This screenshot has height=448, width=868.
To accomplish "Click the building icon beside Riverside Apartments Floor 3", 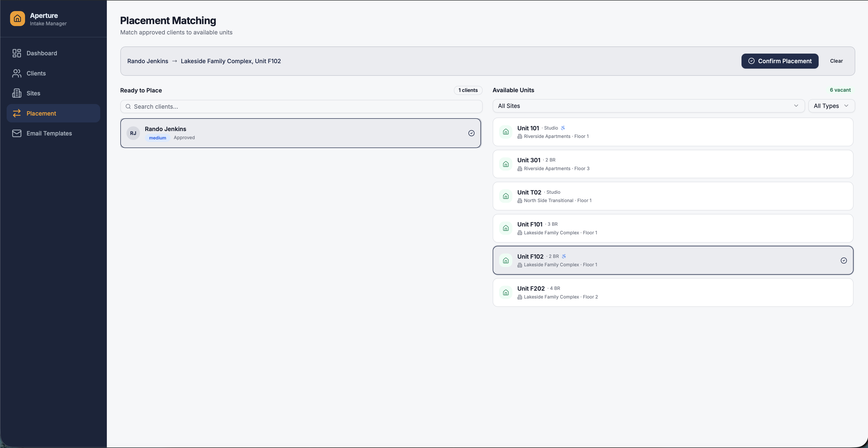I will tap(519, 169).
